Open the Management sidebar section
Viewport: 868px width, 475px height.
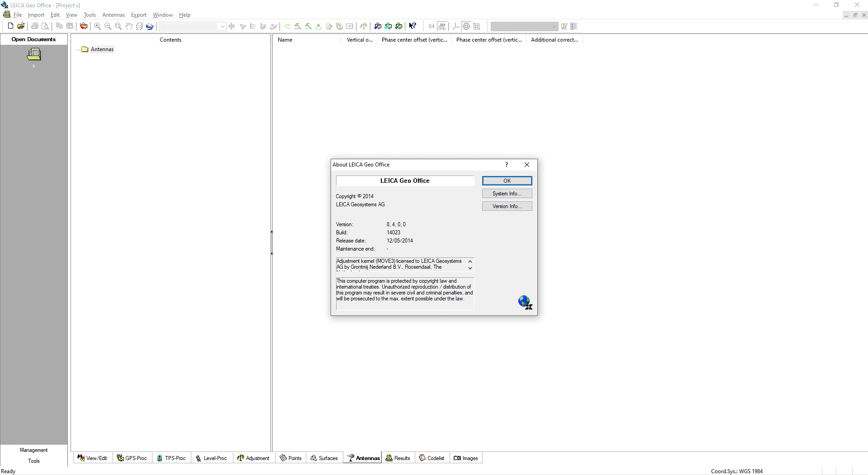click(x=34, y=450)
